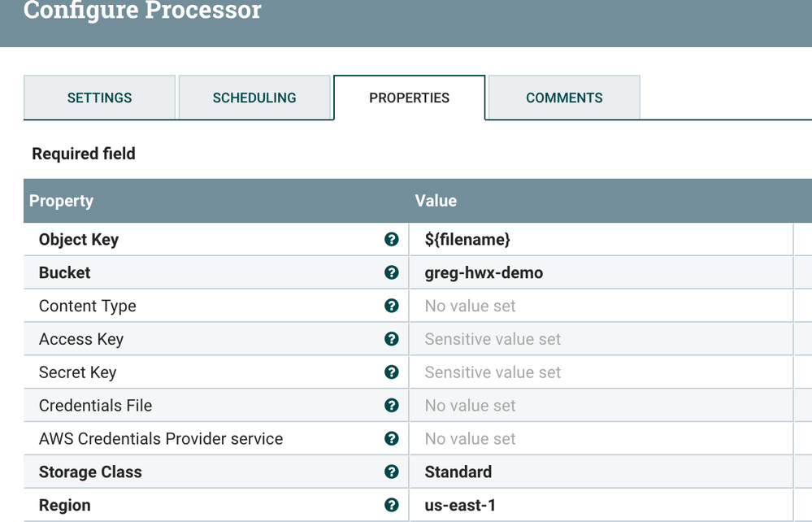Image resolution: width=812 pixels, height=522 pixels.
Task: Edit the Object Key value ${filename}
Action: pyautogui.click(x=467, y=240)
